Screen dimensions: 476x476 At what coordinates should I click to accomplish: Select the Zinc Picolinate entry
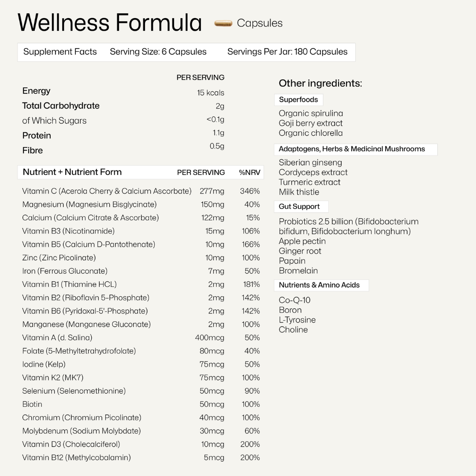(59, 257)
